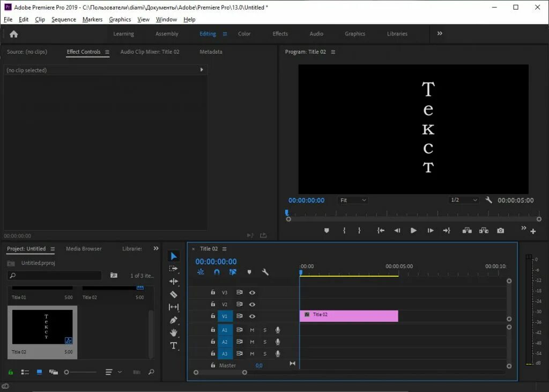Select the Track Select Forward tool
549x392 pixels.
173,269
